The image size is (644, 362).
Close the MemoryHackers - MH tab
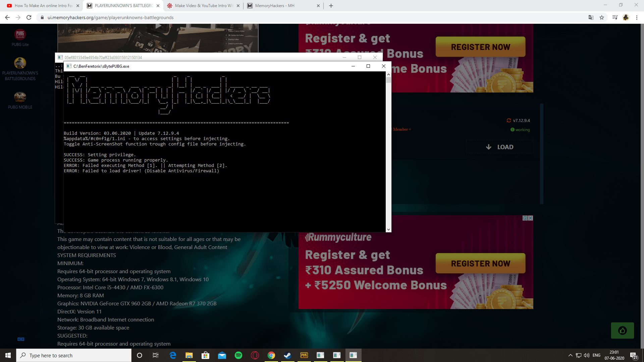[318, 6]
